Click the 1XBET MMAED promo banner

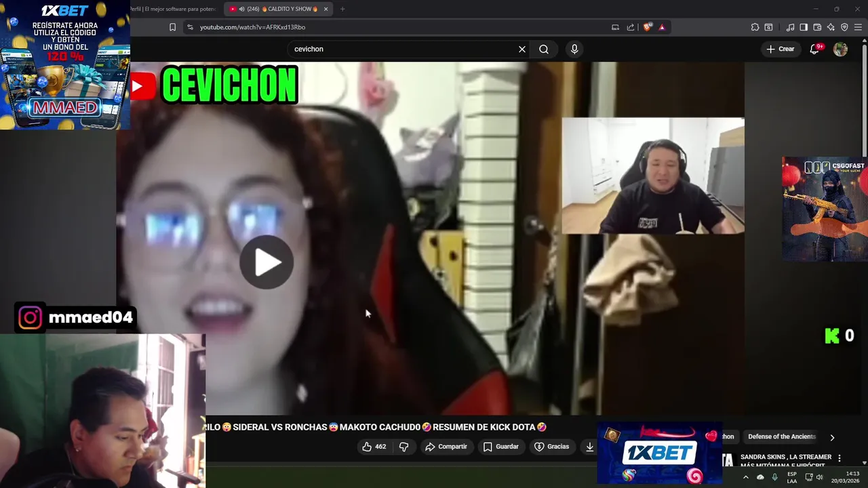[65, 64]
